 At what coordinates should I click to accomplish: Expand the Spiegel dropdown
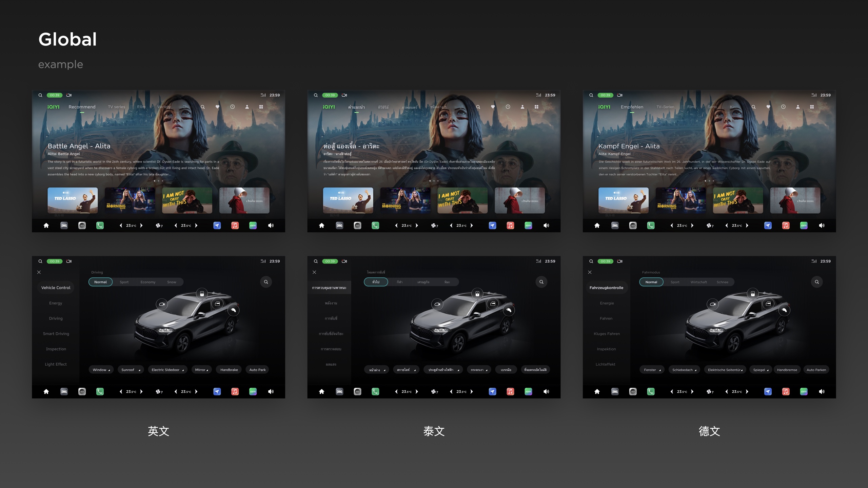(x=761, y=370)
